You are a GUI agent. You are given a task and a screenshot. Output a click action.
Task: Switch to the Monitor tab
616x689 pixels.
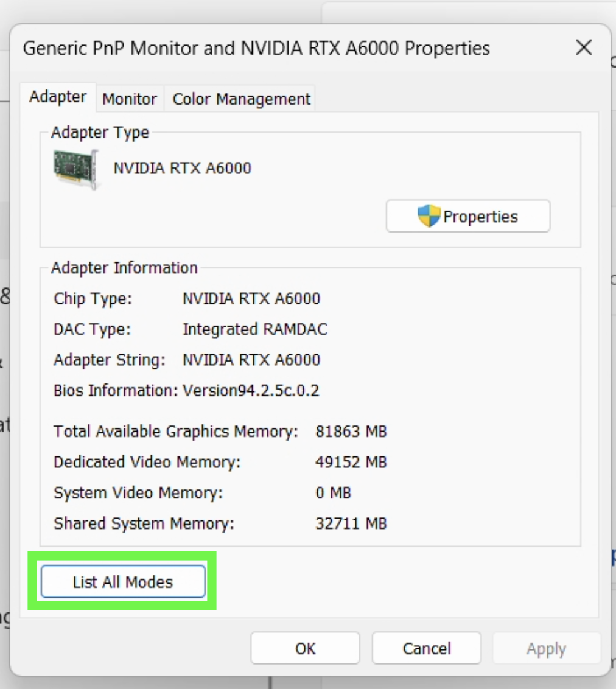pyautogui.click(x=129, y=99)
